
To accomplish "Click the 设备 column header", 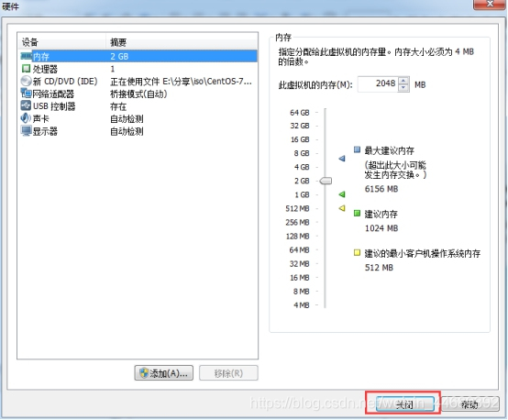I will 30,42.
